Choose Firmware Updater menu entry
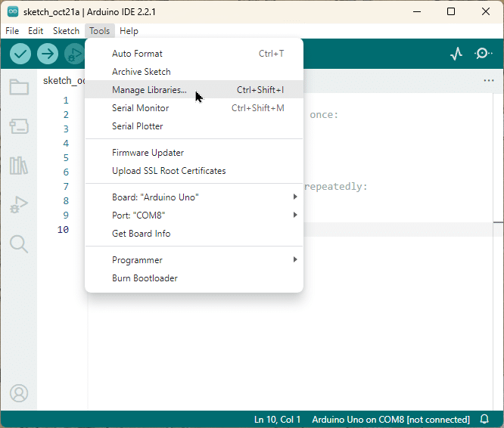The width and height of the screenshot is (504, 428). pos(194,153)
